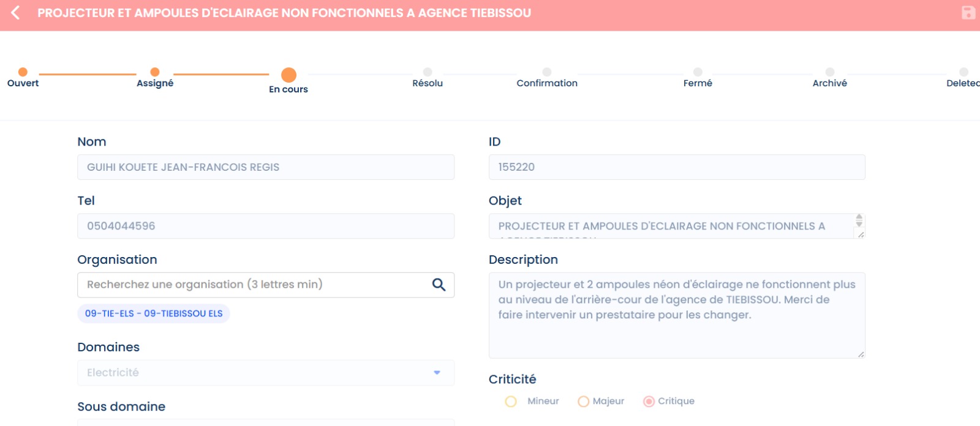Click the Ouvert status marker
Image resolution: width=980 pixels, height=426 pixels.
tap(23, 72)
